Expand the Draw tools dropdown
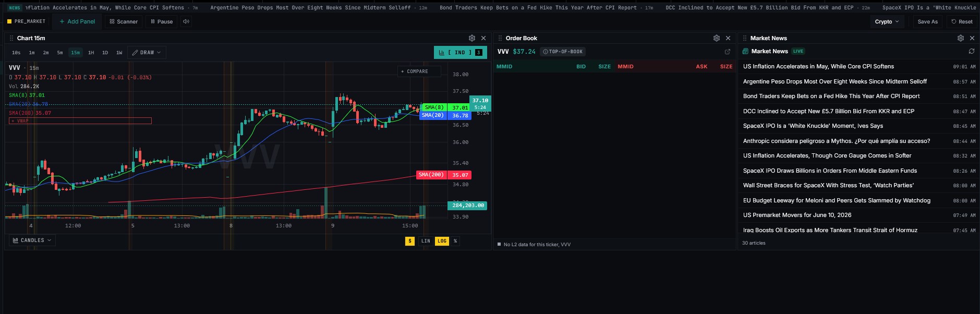980x314 pixels. click(x=147, y=52)
